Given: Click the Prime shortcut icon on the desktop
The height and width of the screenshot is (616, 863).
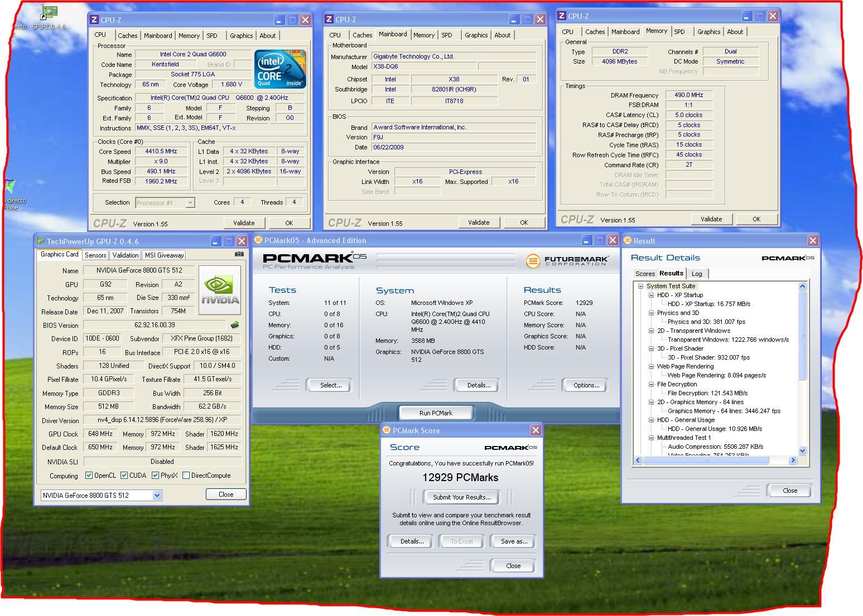Looking at the screenshot, I should pos(10,192).
